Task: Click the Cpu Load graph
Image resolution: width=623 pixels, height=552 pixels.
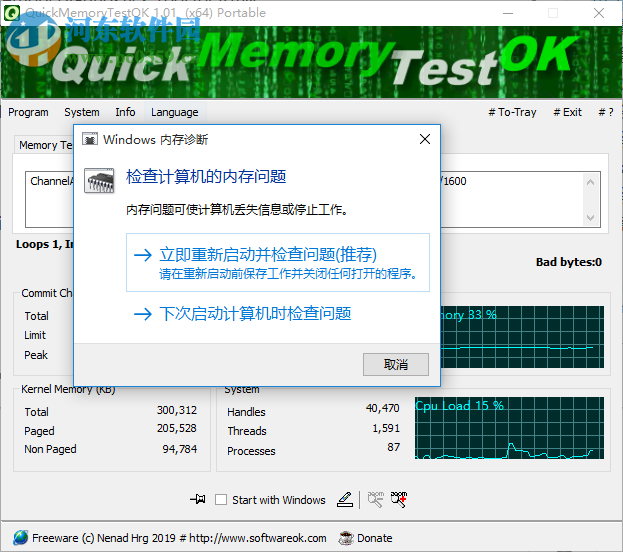Action: click(x=509, y=428)
